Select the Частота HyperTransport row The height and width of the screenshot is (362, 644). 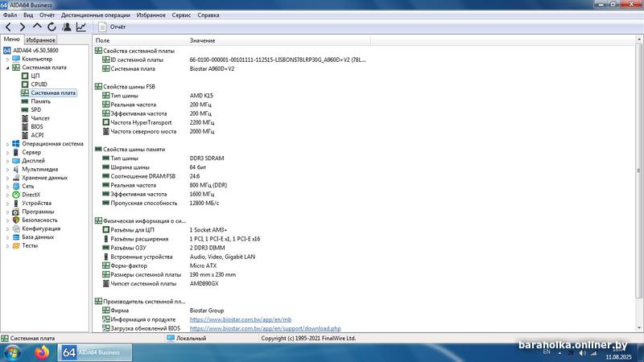click(x=158, y=123)
